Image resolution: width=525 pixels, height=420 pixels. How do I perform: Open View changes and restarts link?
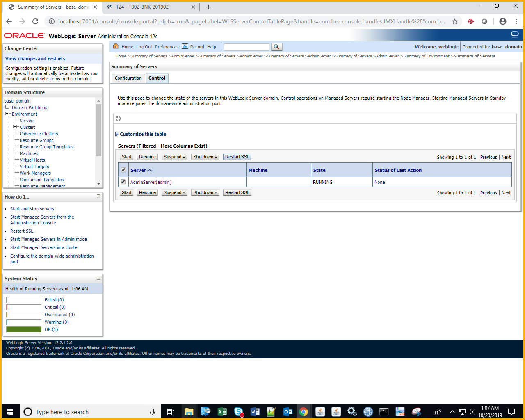point(35,59)
